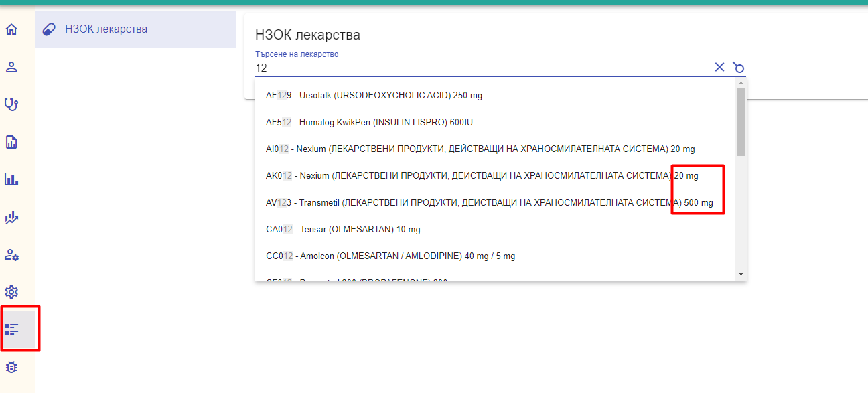Viewport: 868px width, 393px height.
Task: Click the dropdown list scroll up arrow
Action: (x=741, y=83)
